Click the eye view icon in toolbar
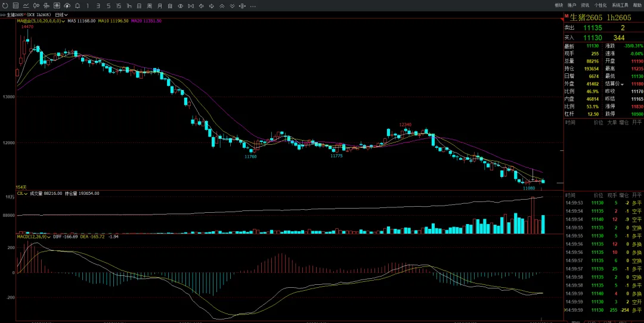 click(x=180, y=6)
